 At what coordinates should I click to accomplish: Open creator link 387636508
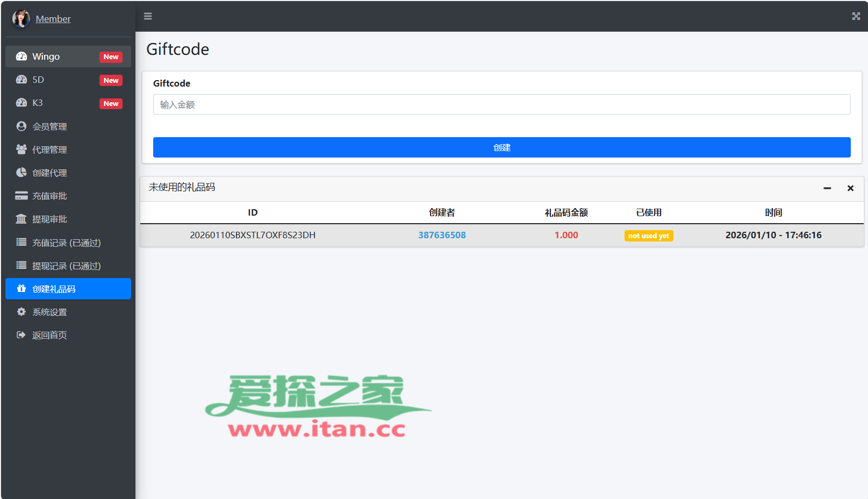click(x=442, y=235)
